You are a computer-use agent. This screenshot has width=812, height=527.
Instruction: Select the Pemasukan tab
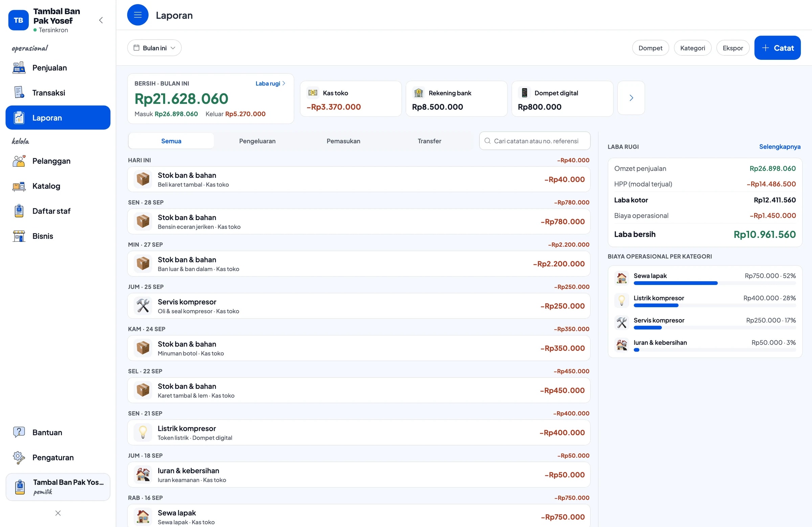tap(343, 141)
